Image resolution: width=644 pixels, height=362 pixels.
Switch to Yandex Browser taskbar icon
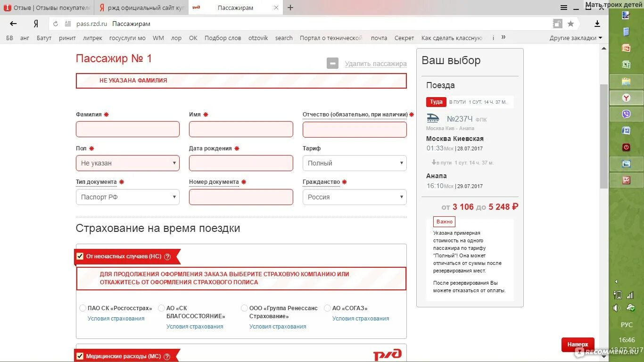tap(626, 98)
